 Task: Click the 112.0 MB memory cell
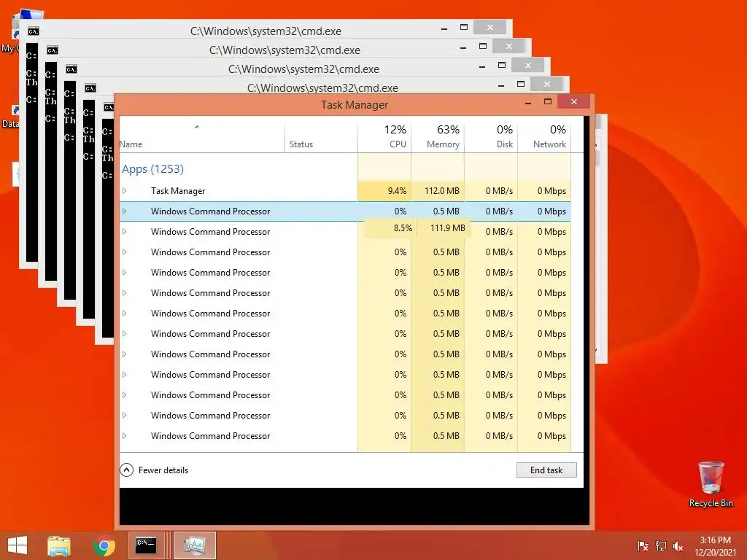(x=438, y=191)
